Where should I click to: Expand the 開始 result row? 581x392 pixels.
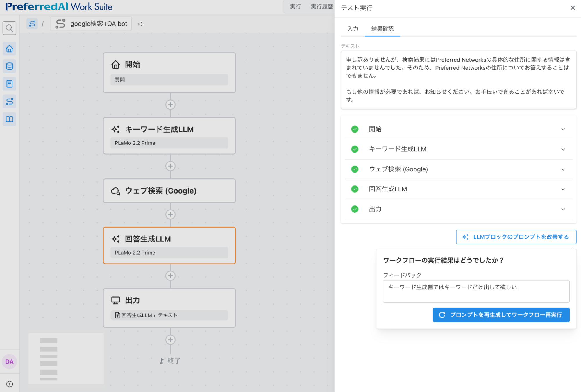point(563,129)
